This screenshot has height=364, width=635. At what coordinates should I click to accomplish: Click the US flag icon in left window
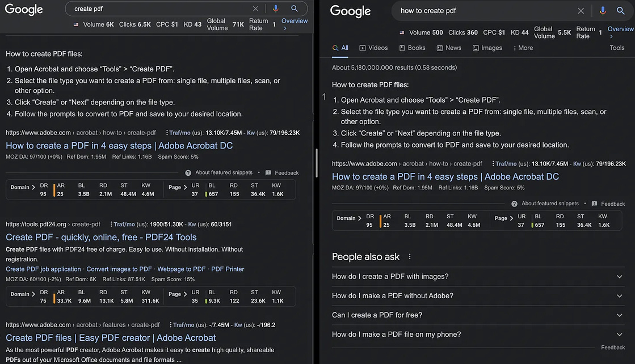coord(75,24)
